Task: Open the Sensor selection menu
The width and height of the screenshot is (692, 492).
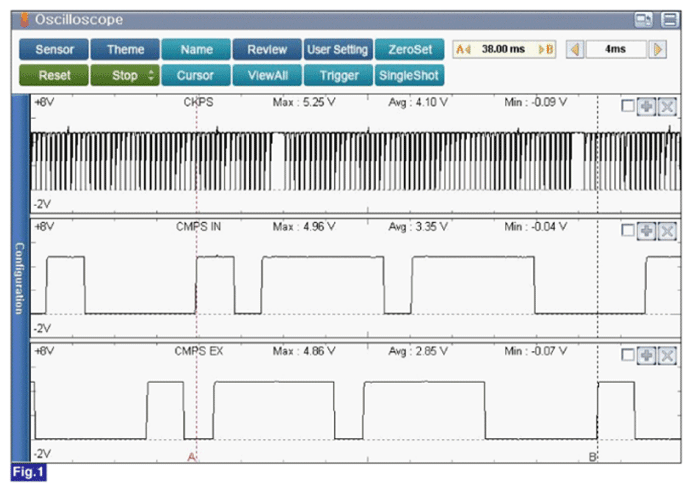Action: pos(53,49)
